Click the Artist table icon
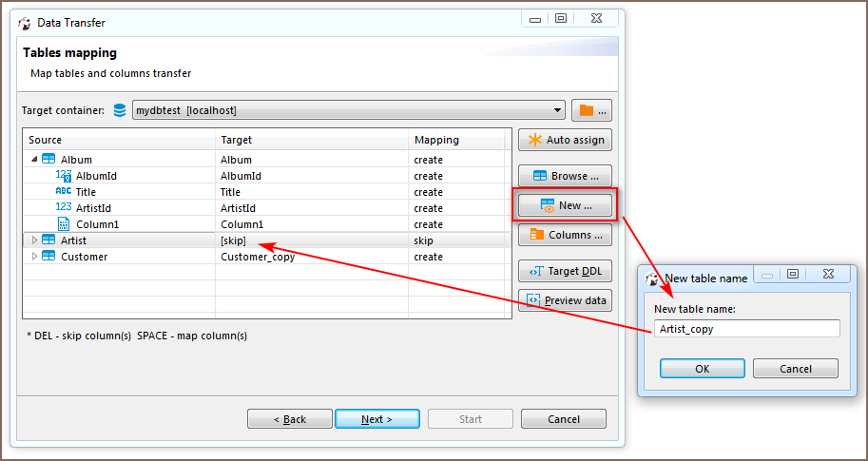Image resolution: width=868 pixels, height=461 pixels. tap(48, 240)
